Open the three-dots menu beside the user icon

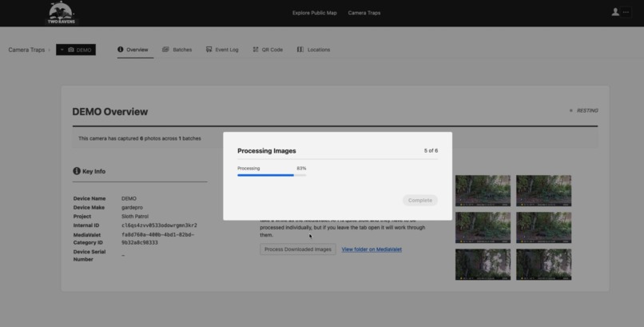coord(626,12)
